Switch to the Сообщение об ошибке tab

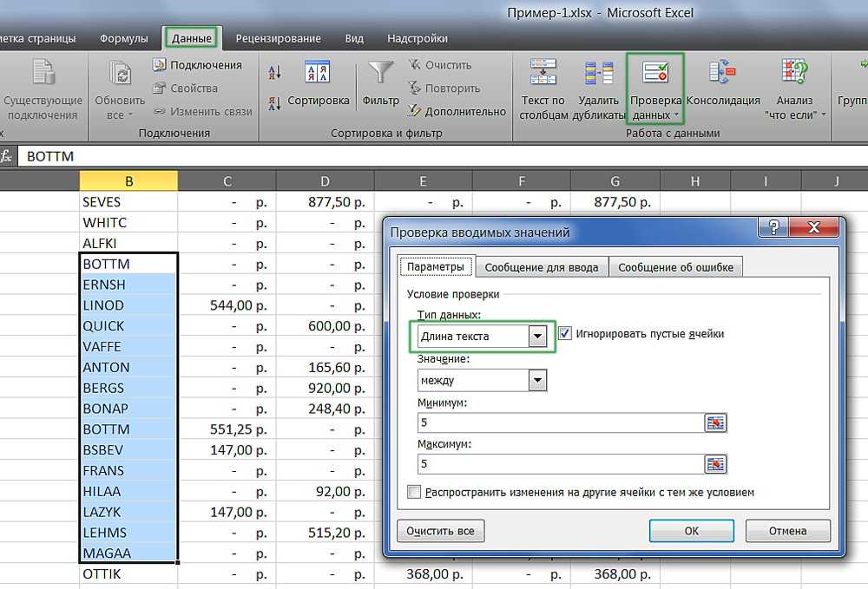click(675, 267)
